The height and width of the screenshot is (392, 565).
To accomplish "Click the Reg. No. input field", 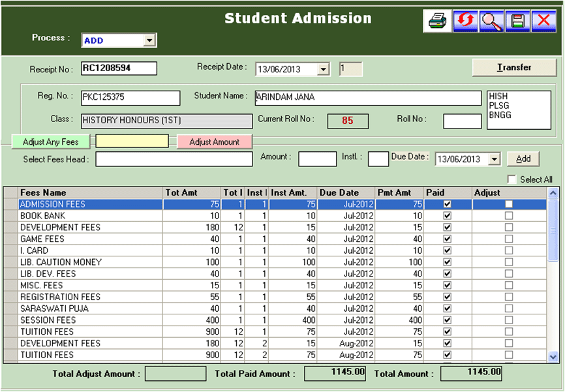I will point(130,98).
